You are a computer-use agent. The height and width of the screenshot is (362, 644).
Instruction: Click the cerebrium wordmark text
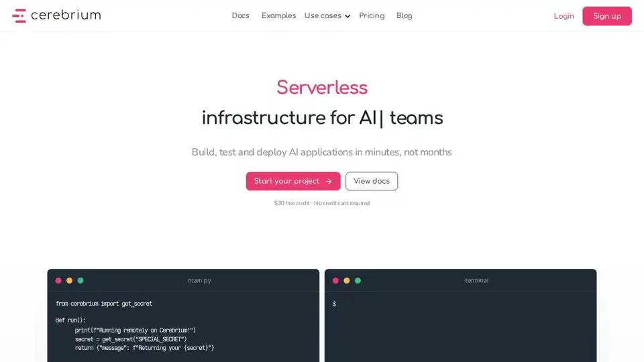[66, 15]
